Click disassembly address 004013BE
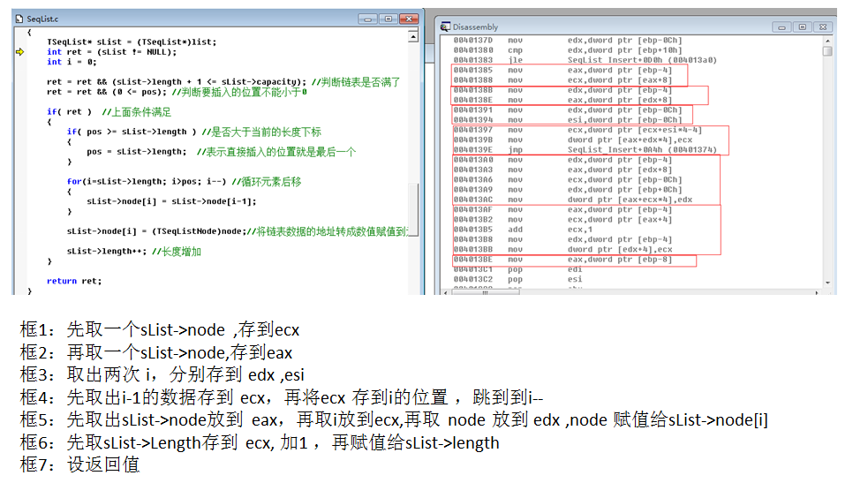Viewport: 868px width, 483px height. [x=472, y=260]
